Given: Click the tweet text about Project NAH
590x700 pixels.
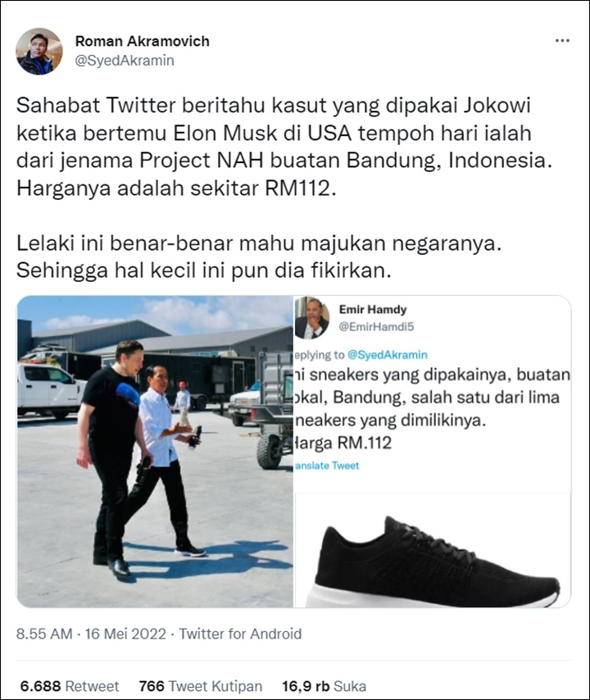Looking at the screenshot, I should click(284, 148).
